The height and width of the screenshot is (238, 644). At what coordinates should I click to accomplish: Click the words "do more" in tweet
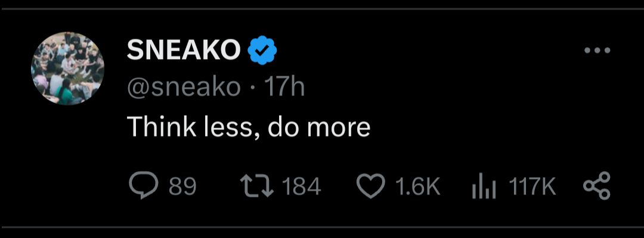coord(319,126)
